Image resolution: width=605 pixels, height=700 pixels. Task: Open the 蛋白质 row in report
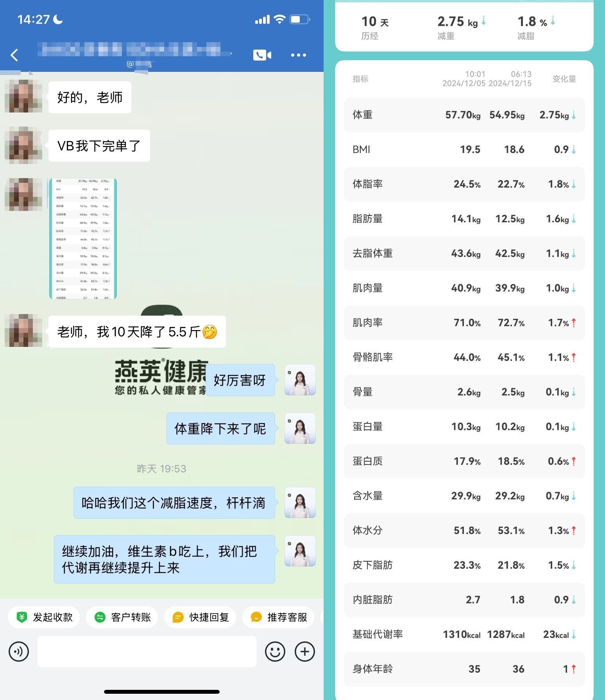coord(464,461)
